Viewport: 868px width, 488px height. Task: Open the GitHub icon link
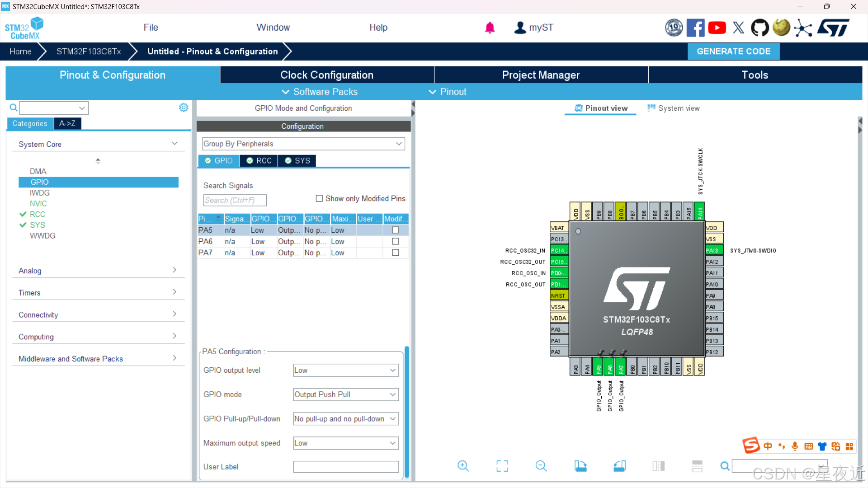[x=759, y=28]
